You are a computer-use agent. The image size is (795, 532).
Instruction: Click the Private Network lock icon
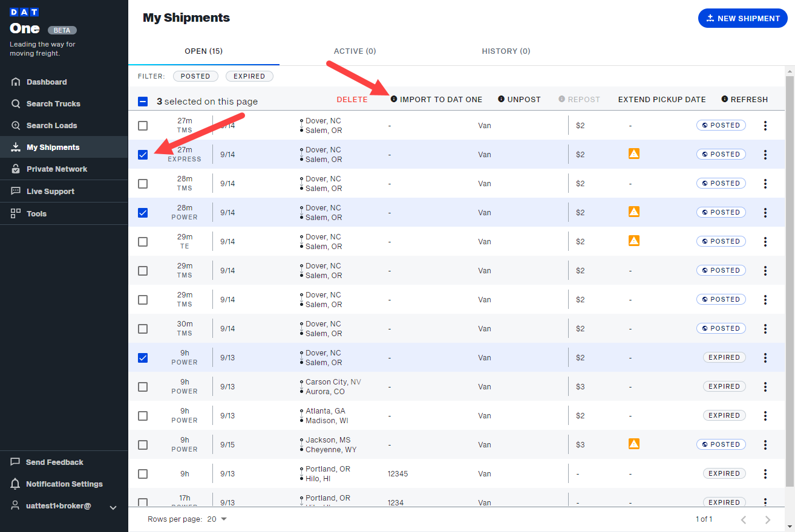16,169
